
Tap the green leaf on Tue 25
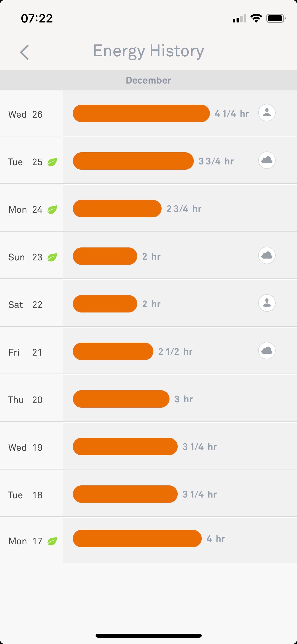coord(52,162)
